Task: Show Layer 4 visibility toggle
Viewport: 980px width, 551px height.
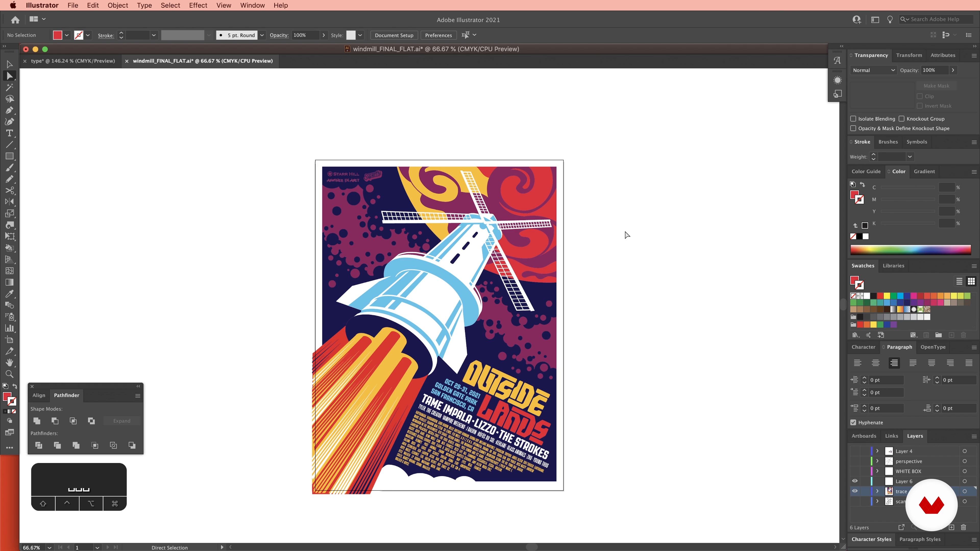Action: 855,451
